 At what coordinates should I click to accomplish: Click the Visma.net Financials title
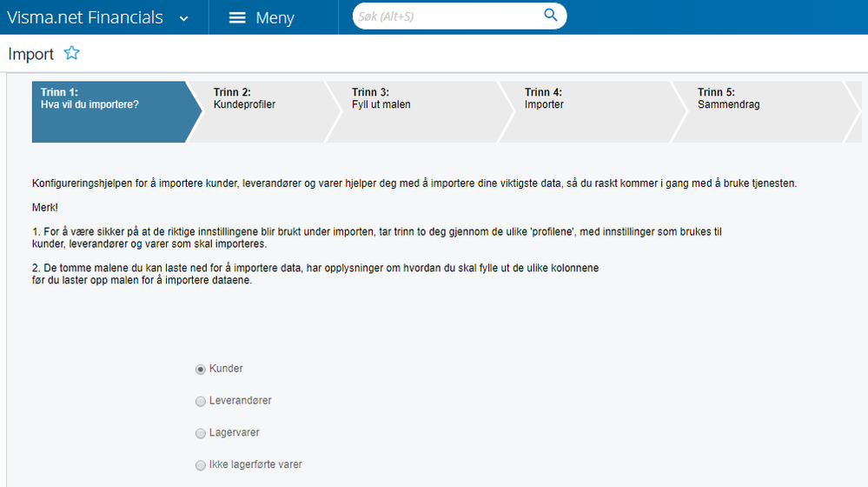(84, 17)
